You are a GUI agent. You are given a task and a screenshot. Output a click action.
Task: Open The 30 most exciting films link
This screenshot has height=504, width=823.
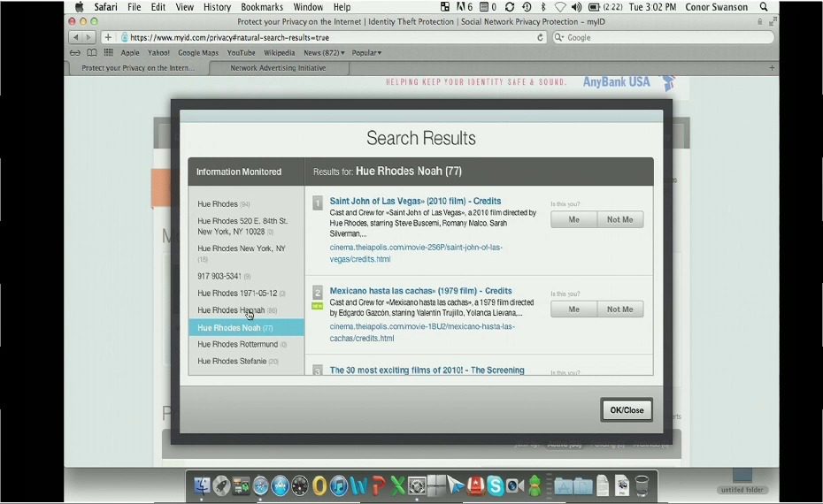tap(427, 370)
